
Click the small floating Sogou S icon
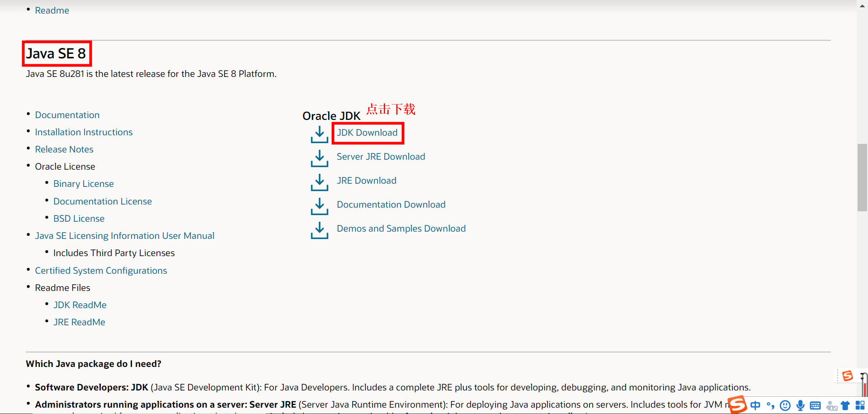(847, 376)
